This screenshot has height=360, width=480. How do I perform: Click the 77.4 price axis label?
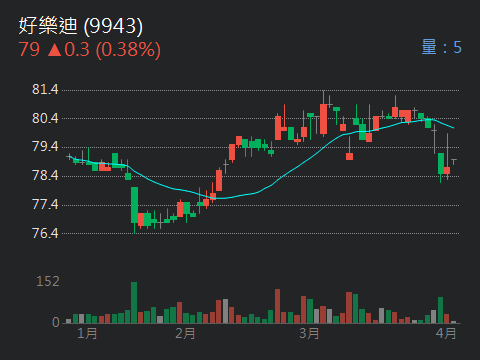[x=45, y=204]
